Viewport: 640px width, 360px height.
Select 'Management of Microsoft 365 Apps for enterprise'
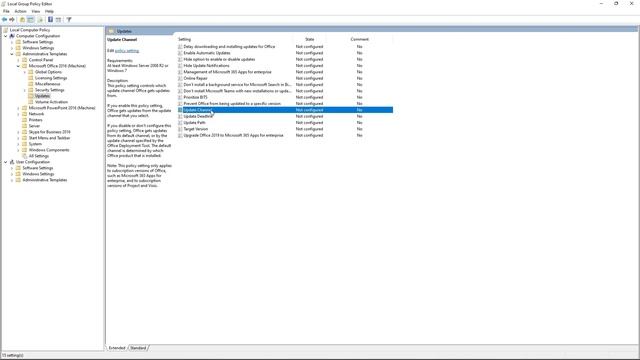click(227, 72)
